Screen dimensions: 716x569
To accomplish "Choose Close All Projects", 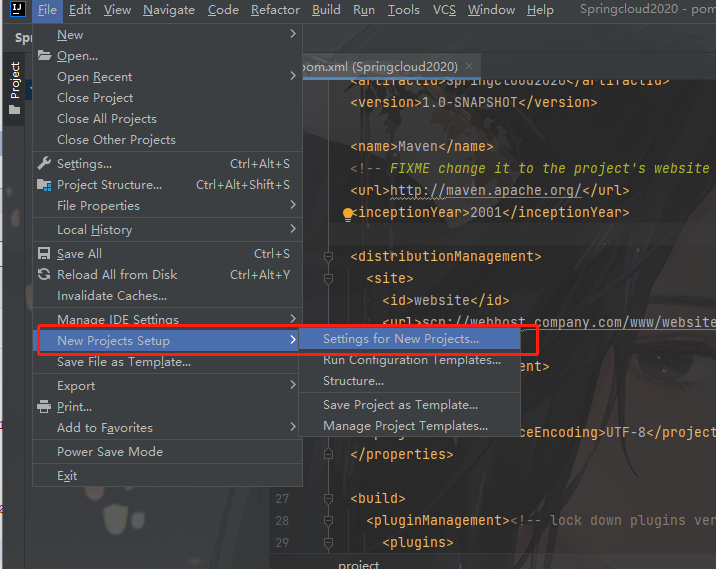I will tap(168, 119).
